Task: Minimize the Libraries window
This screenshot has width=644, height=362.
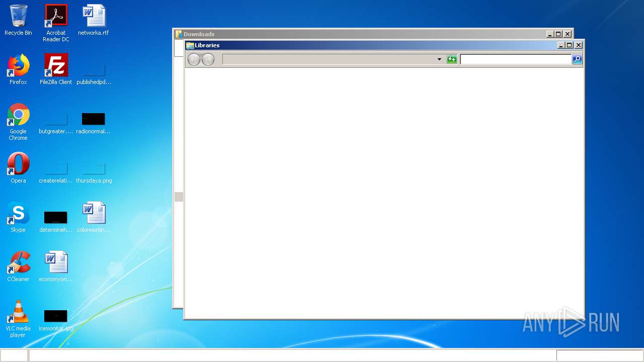Action: 561,45
